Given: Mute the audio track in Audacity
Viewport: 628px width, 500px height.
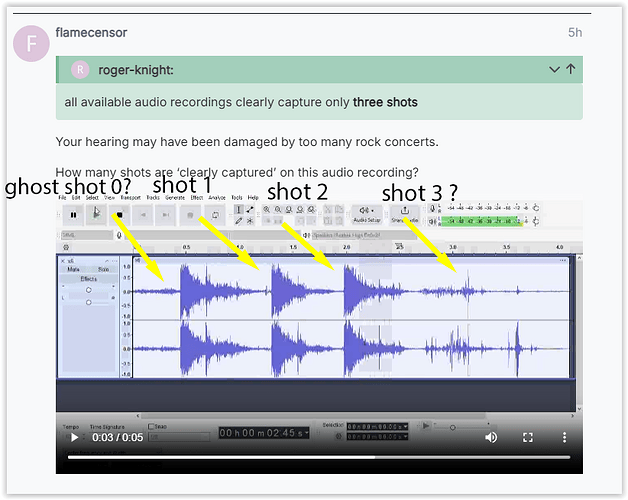Looking at the screenshot, I should (73, 269).
